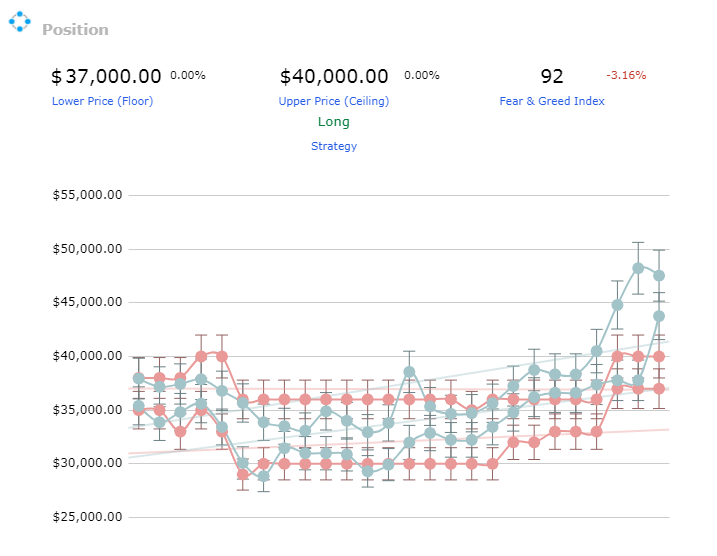Click the $25,000.00 axis label

[87, 517]
